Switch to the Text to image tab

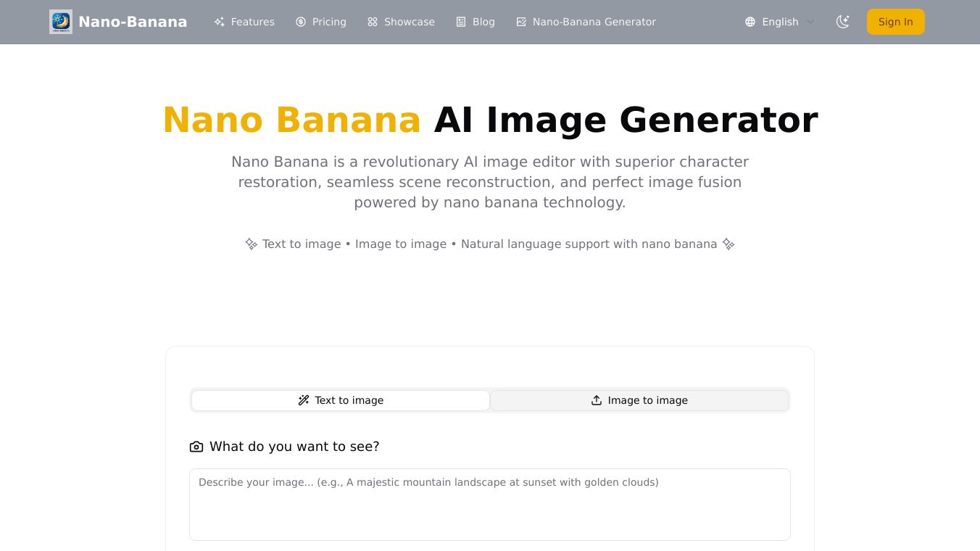[341, 400]
